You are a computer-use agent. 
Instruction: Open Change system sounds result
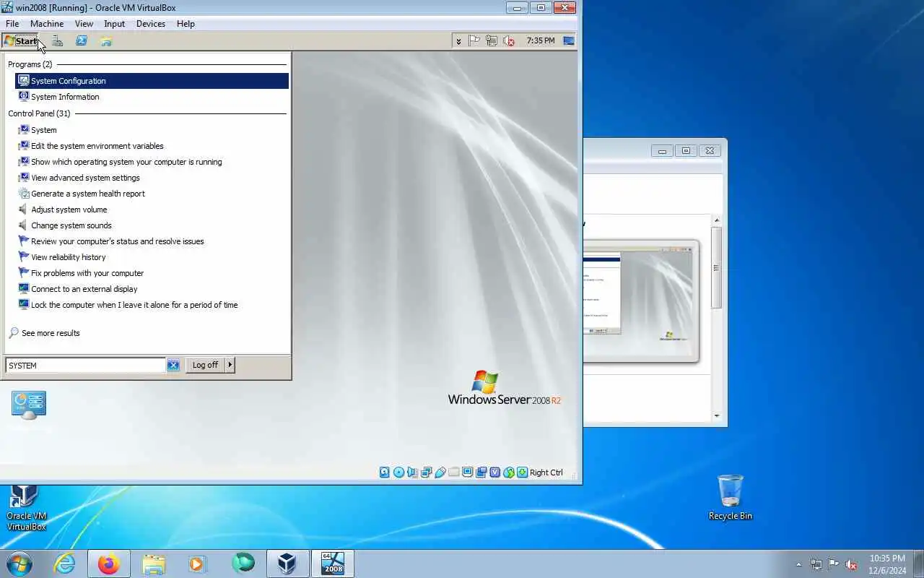pyautogui.click(x=152, y=225)
